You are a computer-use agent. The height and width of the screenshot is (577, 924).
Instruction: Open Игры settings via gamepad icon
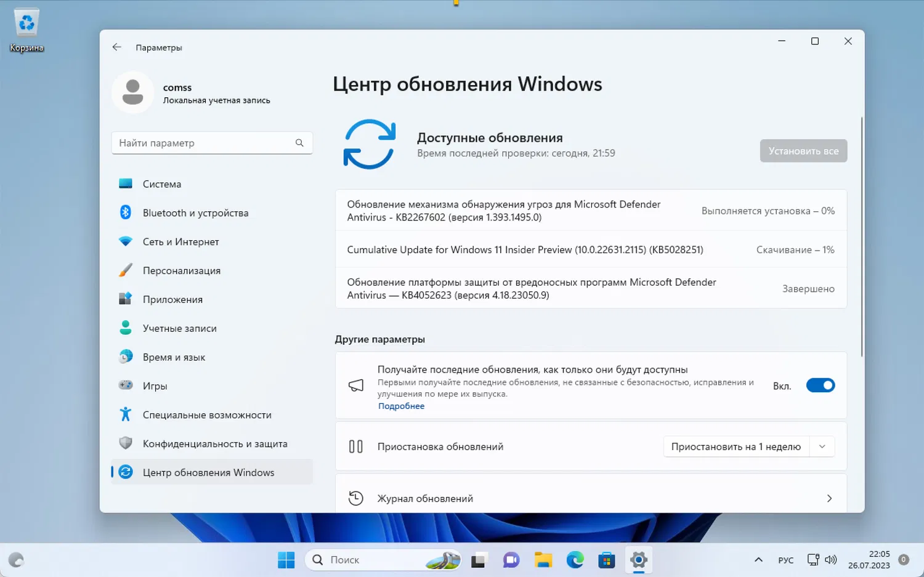[x=126, y=385]
